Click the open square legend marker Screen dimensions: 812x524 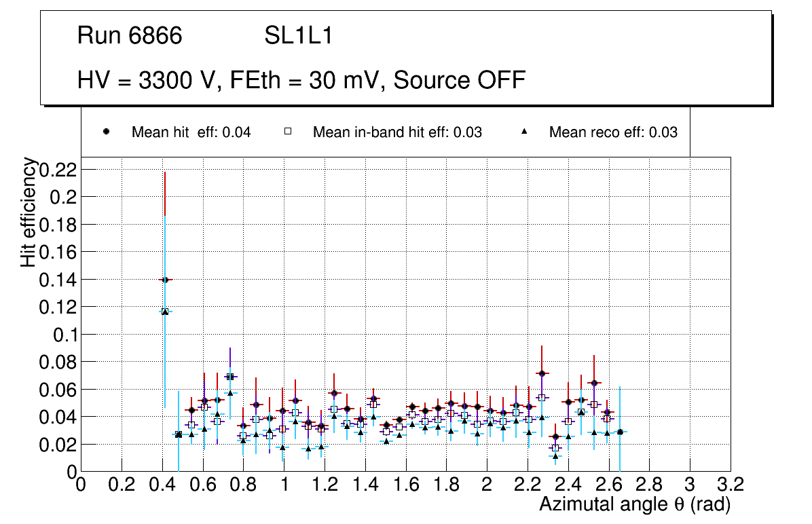click(287, 132)
